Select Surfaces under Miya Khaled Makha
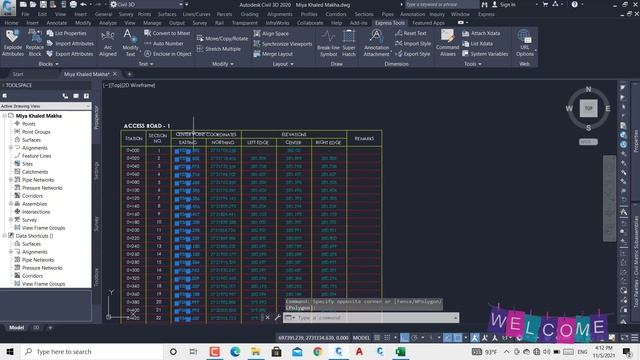The image size is (640, 360). coord(31,140)
